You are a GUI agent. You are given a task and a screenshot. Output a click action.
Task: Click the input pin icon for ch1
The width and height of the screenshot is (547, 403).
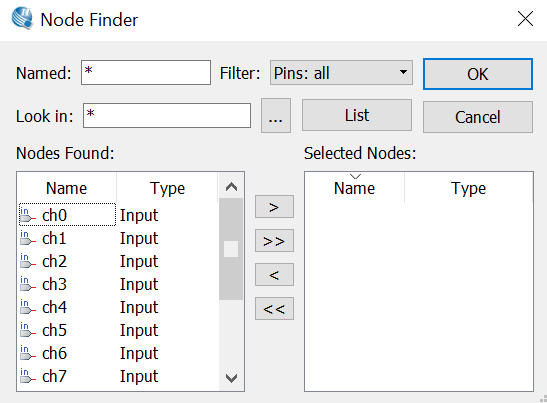(28, 238)
